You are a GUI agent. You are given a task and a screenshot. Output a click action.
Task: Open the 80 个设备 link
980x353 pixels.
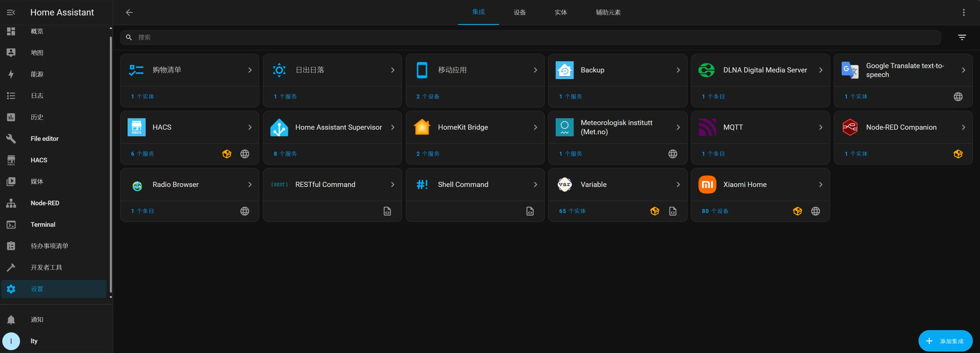(715, 211)
